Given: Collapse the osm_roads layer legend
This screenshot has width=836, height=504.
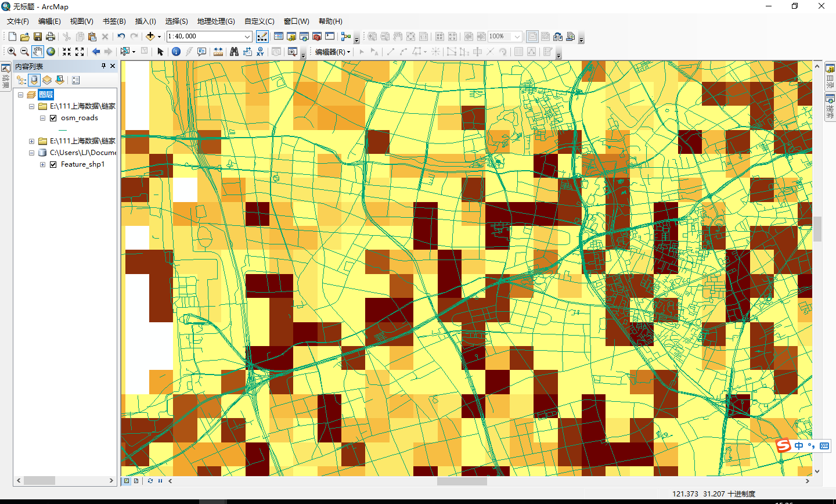Looking at the screenshot, I should [42, 118].
